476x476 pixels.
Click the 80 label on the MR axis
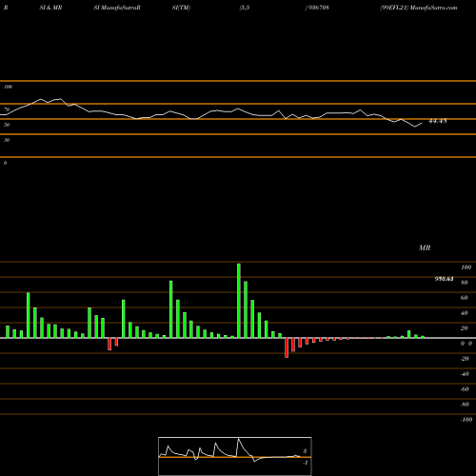(465, 283)
